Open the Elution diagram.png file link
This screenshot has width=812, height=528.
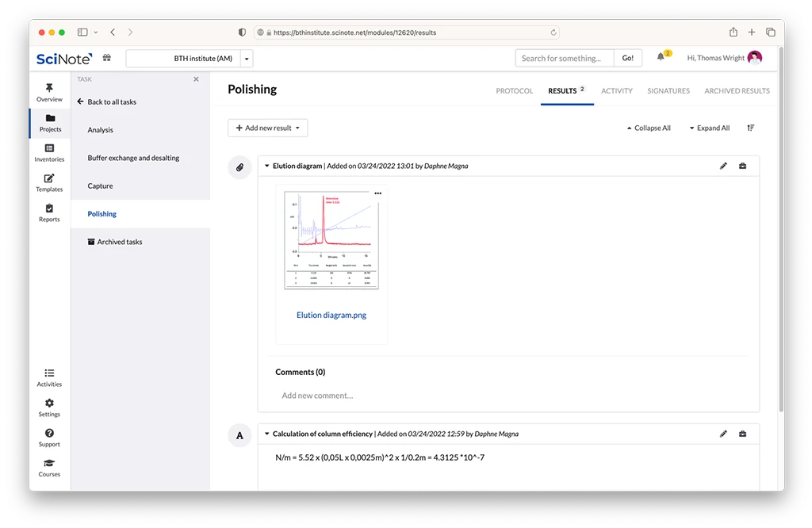[331, 315]
